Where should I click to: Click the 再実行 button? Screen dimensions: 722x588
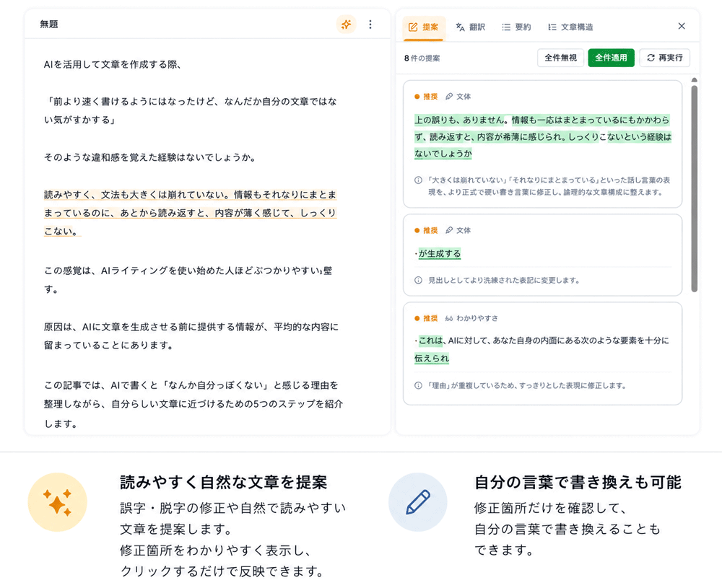click(664, 58)
